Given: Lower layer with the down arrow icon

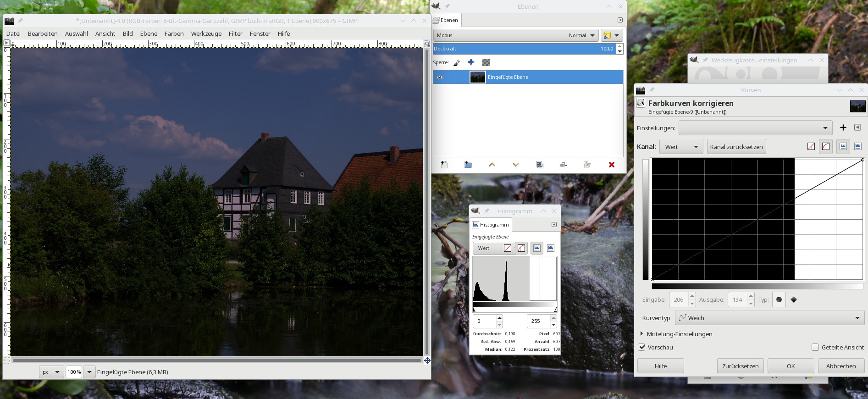Looking at the screenshot, I should [x=516, y=165].
